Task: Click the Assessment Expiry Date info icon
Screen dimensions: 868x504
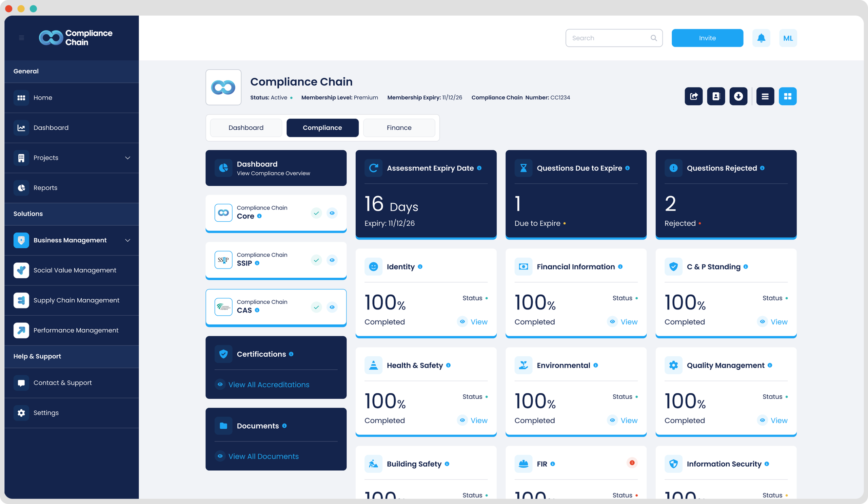Action: pos(479,168)
